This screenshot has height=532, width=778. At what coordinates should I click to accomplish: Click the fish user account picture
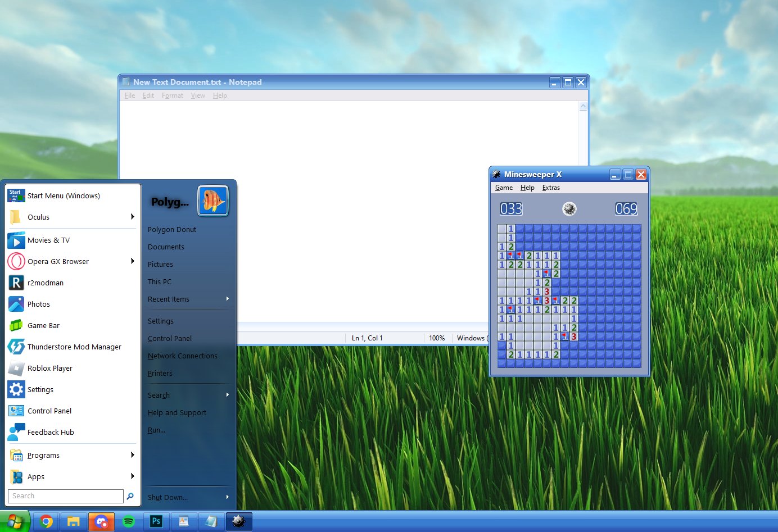[213, 201]
